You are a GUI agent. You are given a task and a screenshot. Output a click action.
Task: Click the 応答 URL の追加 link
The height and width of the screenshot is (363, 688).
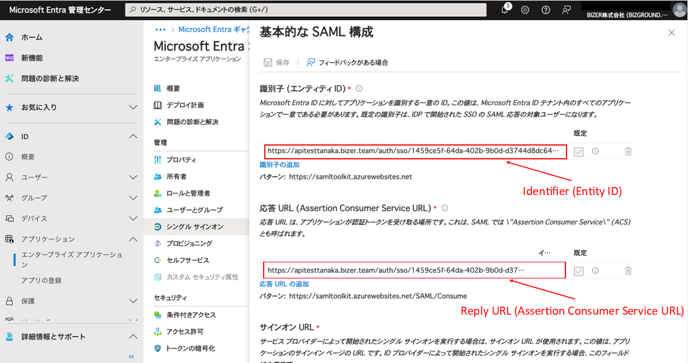284,284
